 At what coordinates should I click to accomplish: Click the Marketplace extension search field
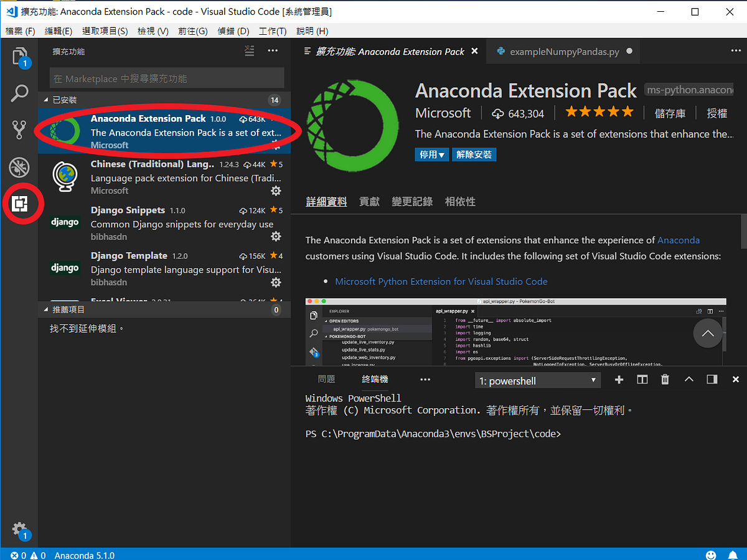pyautogui.click(x=166, y=77)
